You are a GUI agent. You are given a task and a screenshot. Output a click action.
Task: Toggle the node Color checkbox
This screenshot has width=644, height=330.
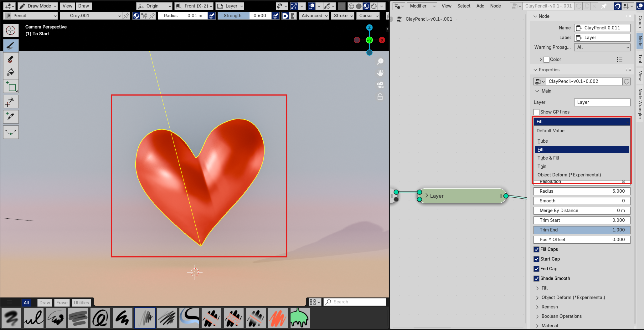point(547,59)
